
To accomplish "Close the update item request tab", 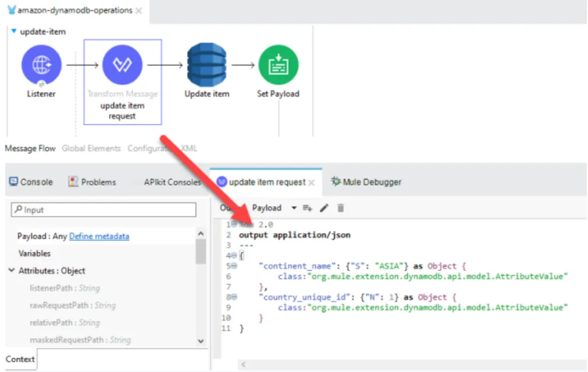I will click(311, 183).
